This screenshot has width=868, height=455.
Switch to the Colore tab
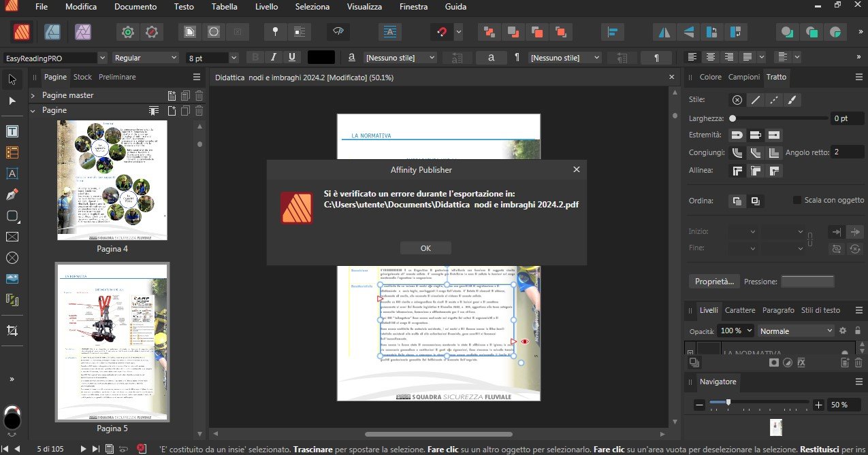pos(710,77)
